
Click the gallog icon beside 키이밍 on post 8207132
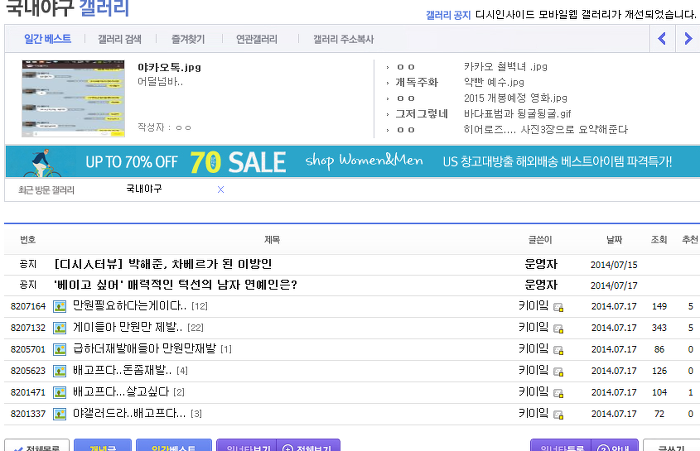(558, 329)
